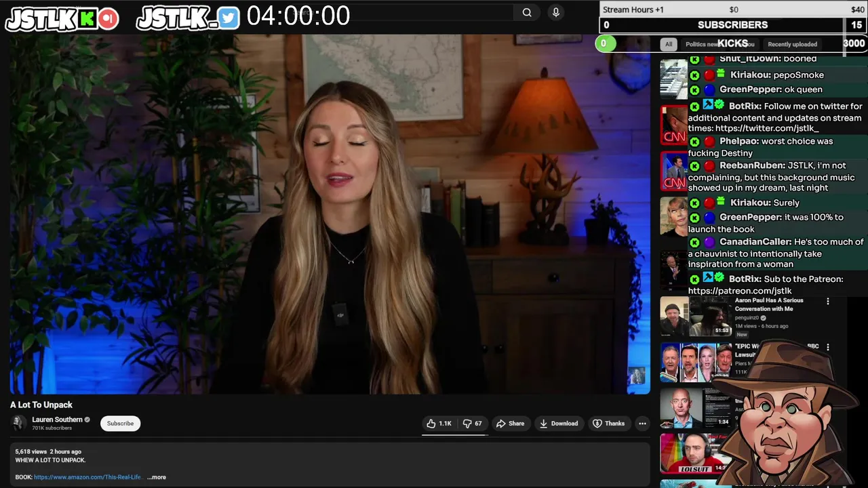868x488 pixels.
Task: Click the verified badge next to Lauren Southern
Action: 87,420
